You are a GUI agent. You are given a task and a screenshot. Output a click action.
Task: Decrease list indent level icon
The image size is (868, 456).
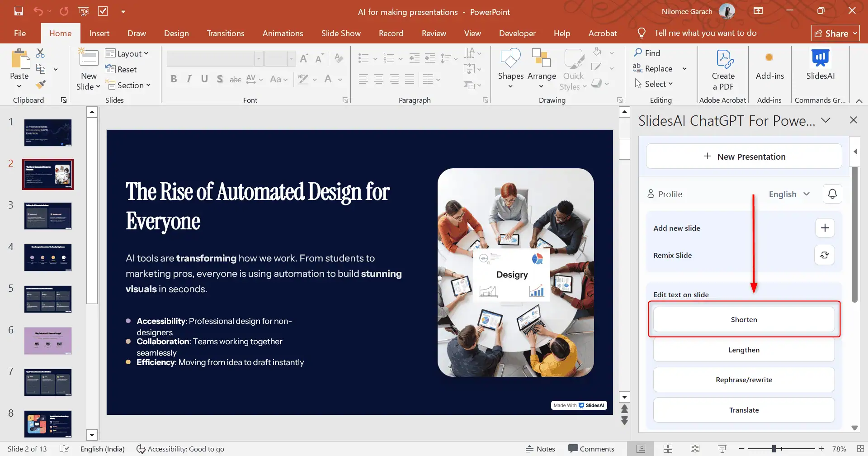point(414,58)
